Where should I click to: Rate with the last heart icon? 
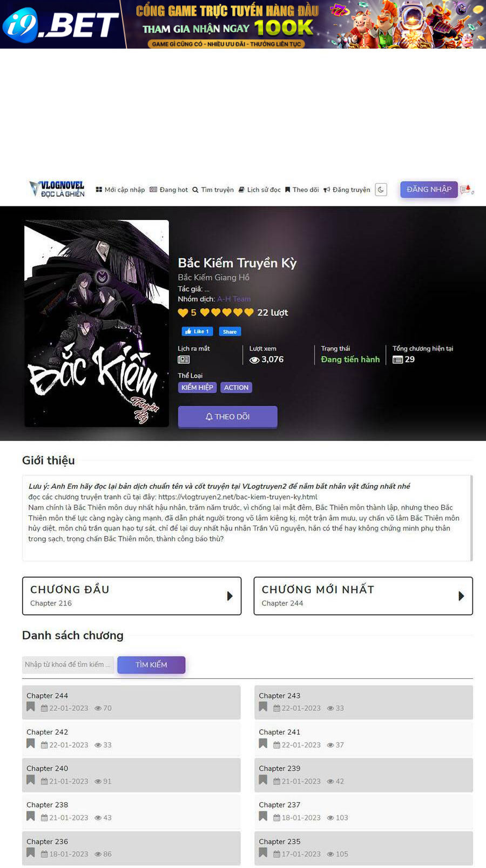249,312
